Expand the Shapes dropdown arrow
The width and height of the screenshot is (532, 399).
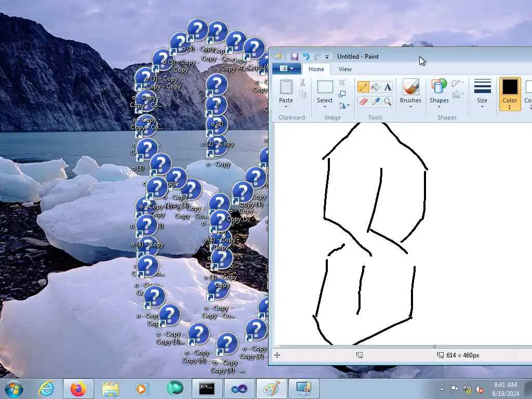(x=438, y=107)
